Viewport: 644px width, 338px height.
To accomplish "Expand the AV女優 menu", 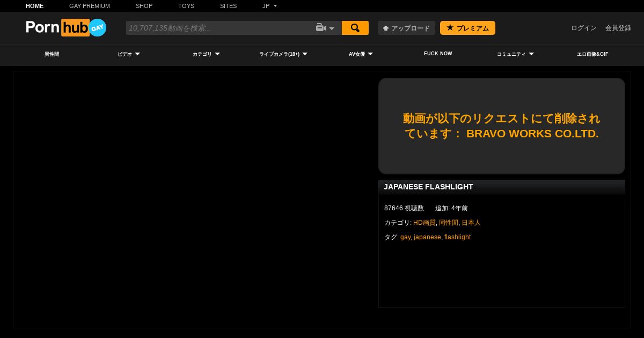I will click(x=361, y=54).
